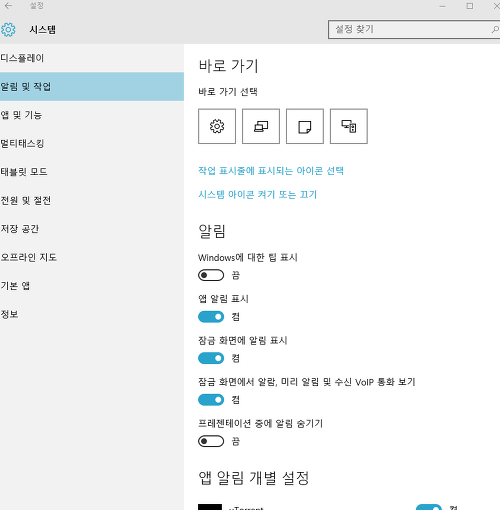Go to 오프라인 지도 page
Image resolution: width=500 pixels, height=510 pixels.
point(92,257)
